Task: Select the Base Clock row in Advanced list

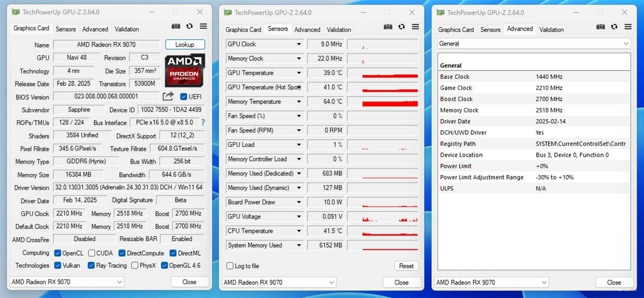Action: click(534, 77)
